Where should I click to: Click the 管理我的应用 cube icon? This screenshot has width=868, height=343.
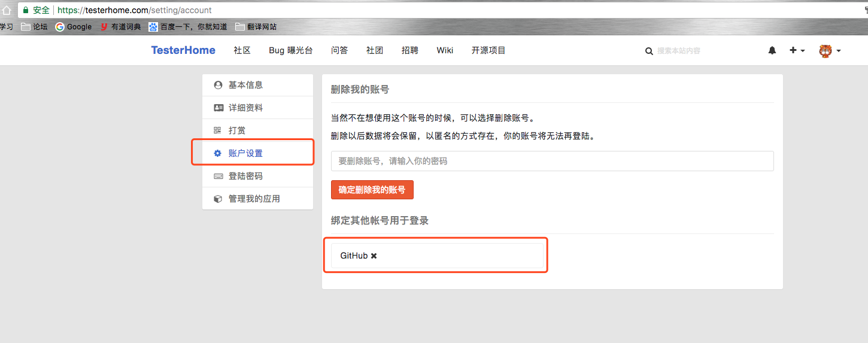click(x=218, y=199)
